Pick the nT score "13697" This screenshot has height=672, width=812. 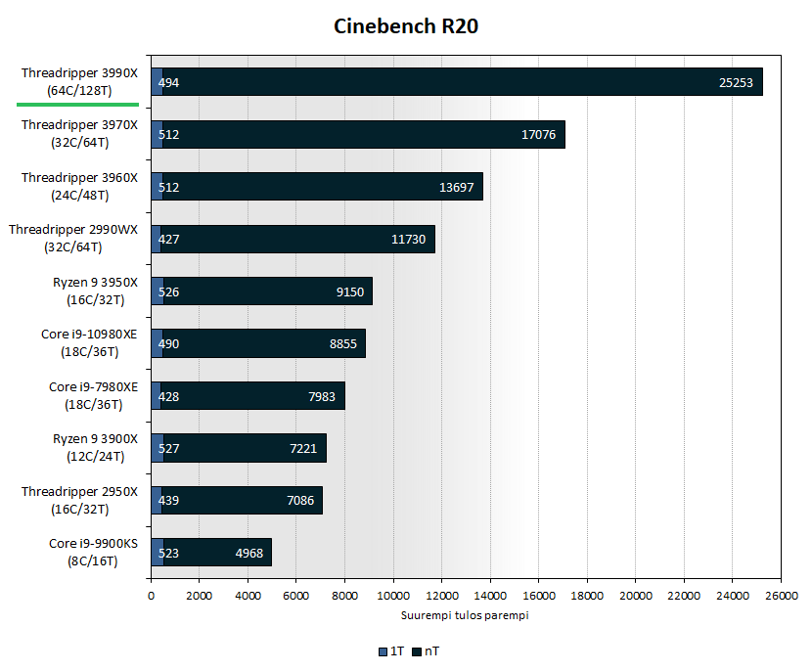[x=456, y=188]
